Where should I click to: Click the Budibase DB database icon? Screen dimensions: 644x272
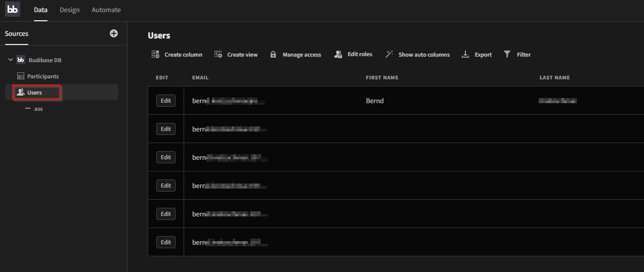point(21,60)
